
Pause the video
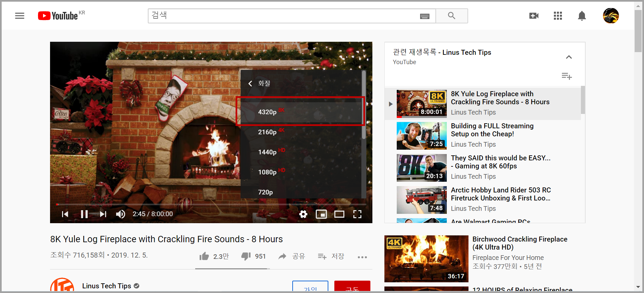84,214
